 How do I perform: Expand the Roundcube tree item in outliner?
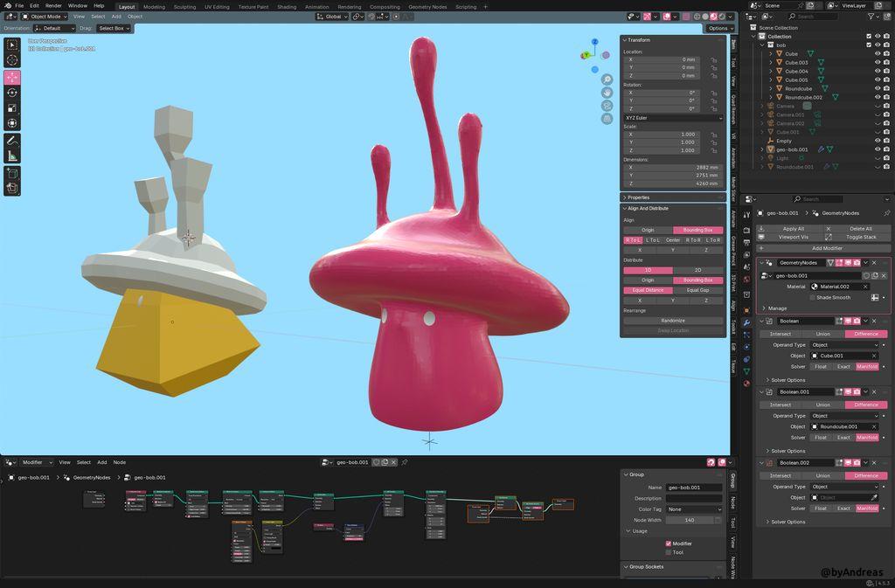click(770, 88)
